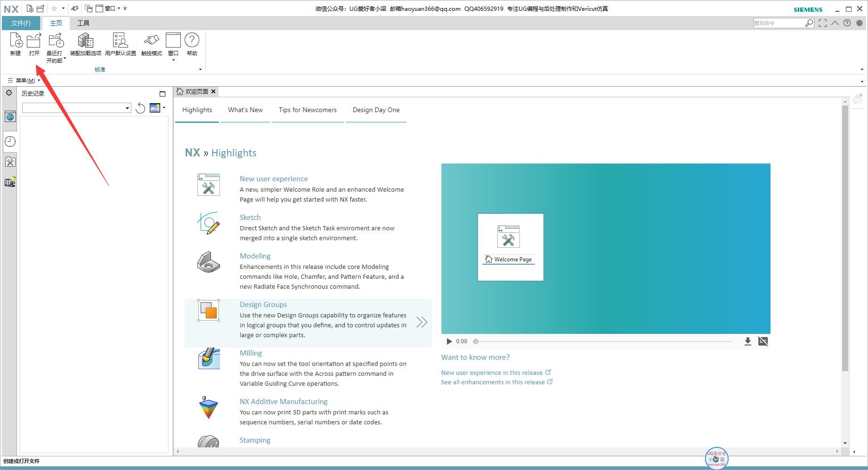Switch to Design Day One tab
This screenshot has height=470, width=868.
coord(376,110)
